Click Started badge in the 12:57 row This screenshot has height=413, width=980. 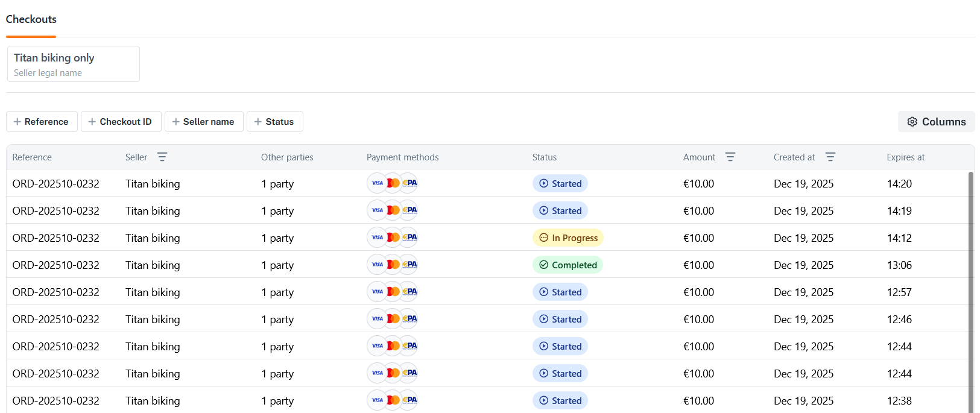[560, 292]
